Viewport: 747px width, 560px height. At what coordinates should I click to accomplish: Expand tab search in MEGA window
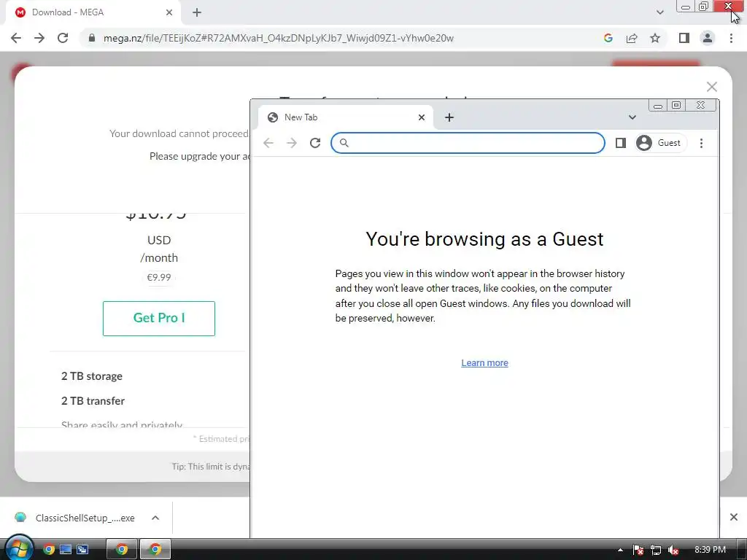tap(659, 12)
